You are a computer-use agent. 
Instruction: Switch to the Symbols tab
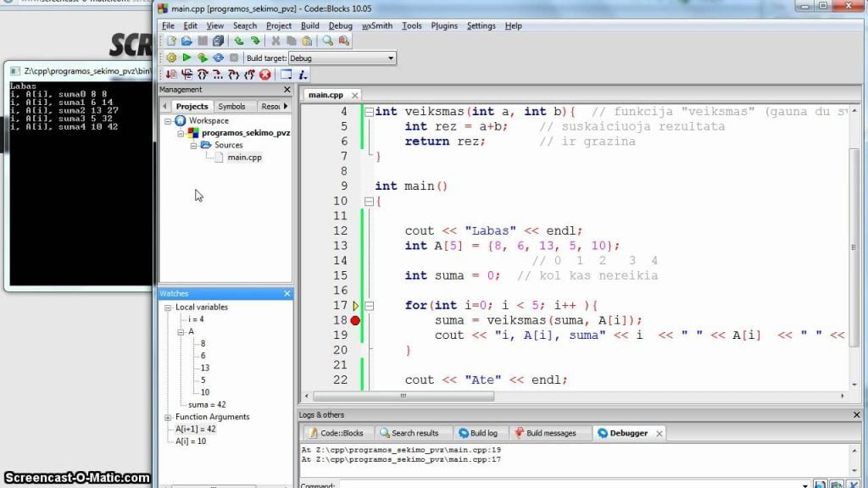tap(231, 106)
